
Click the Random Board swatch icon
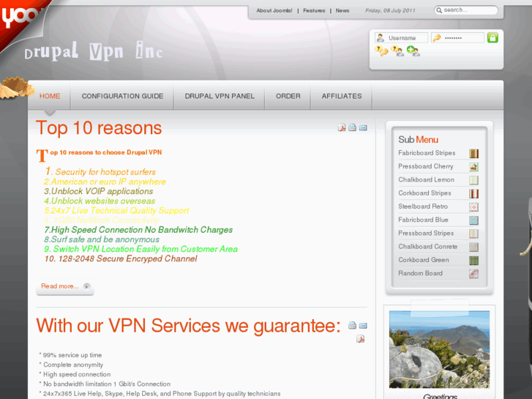click(473, 274)
